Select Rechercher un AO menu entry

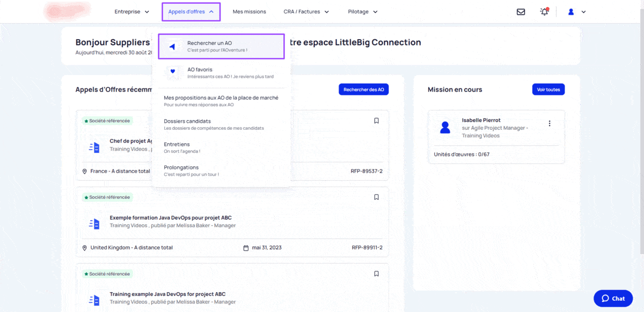tap(221, 47)
